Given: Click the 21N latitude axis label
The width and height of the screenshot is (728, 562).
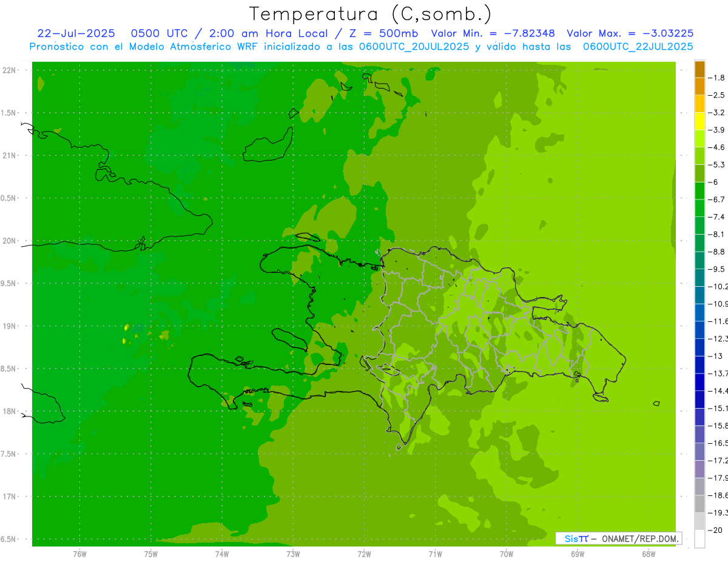Looking at the screenshot, I should click(10, 155).
